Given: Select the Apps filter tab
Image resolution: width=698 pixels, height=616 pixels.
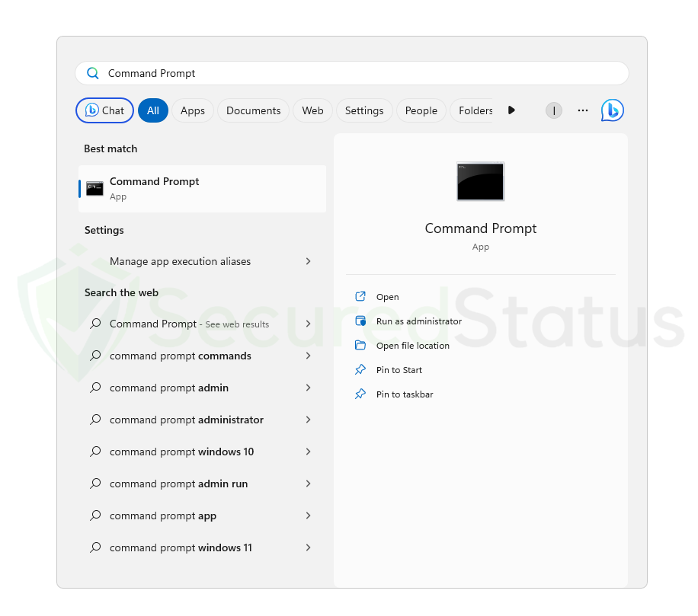Looking at the screenshot, I should pos(193,110).
